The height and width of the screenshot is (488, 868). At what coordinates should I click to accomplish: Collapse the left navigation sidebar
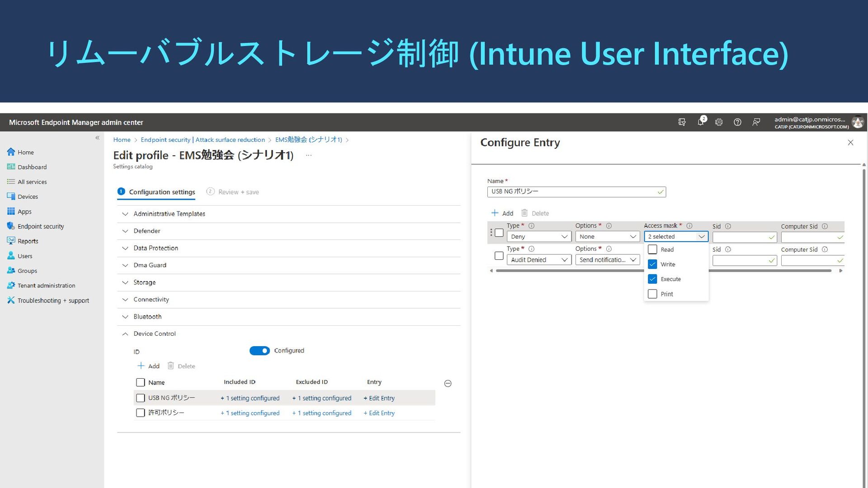[97, 138]
